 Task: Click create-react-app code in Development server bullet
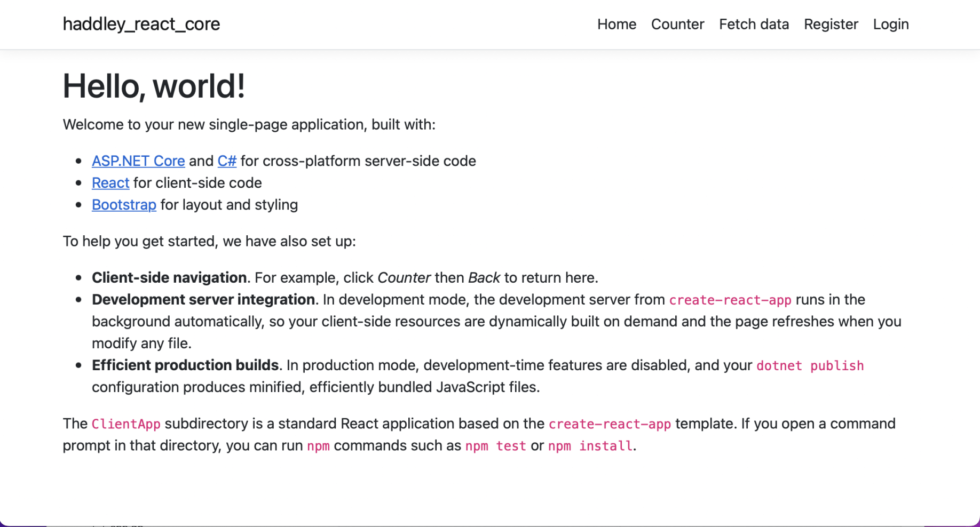[730, 300]
